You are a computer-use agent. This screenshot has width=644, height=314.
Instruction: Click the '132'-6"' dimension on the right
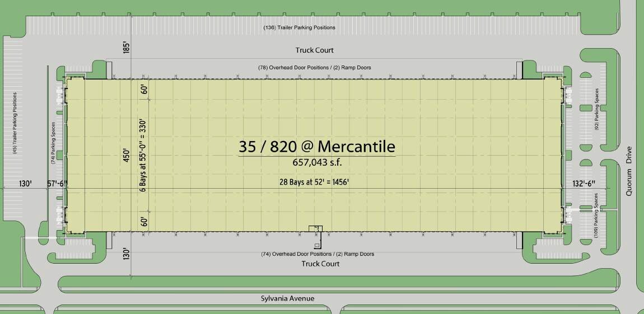point(583,184)
